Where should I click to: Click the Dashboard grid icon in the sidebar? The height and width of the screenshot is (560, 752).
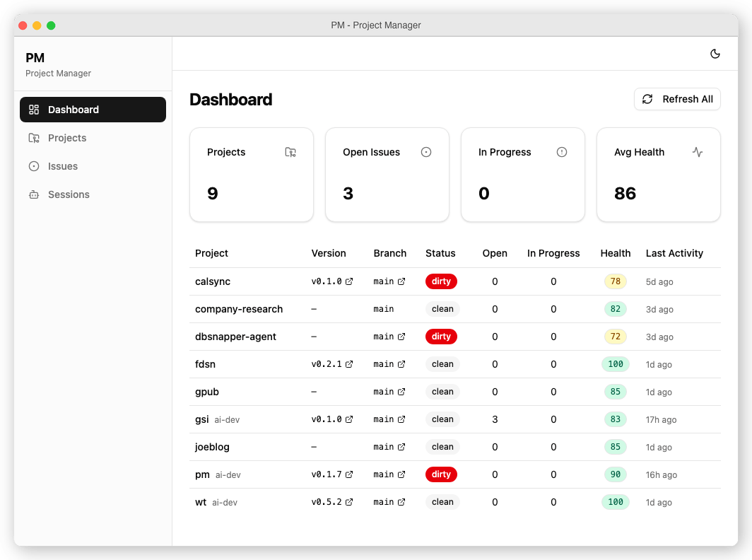[33, 110]
